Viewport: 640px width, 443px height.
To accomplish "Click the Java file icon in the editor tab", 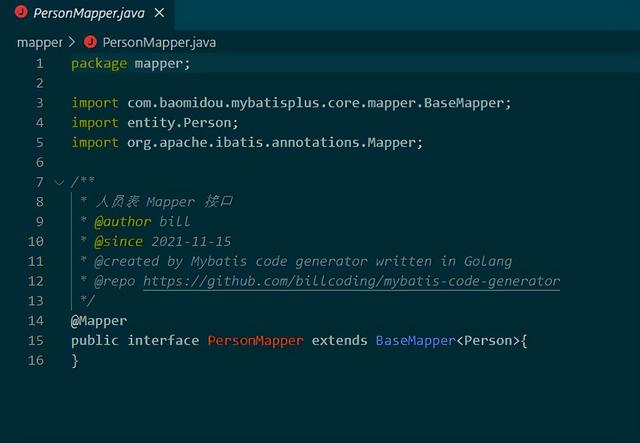I will (19, 14).
